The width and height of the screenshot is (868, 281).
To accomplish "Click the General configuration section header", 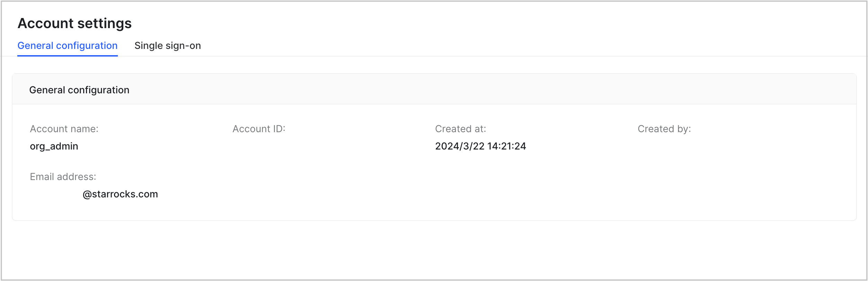I will point(79,90).
